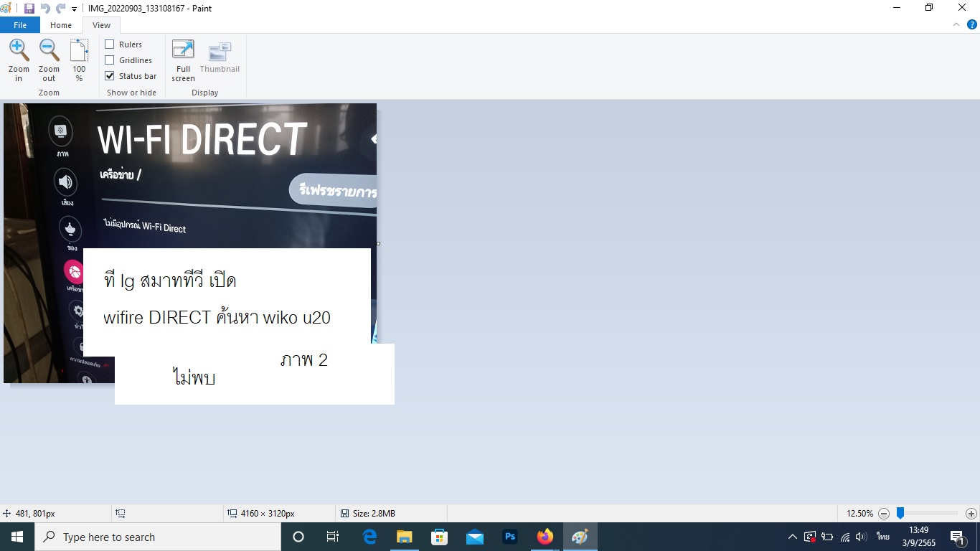
Task: Collapse the ribbon with the chevron
Action: tap(956, 24)
